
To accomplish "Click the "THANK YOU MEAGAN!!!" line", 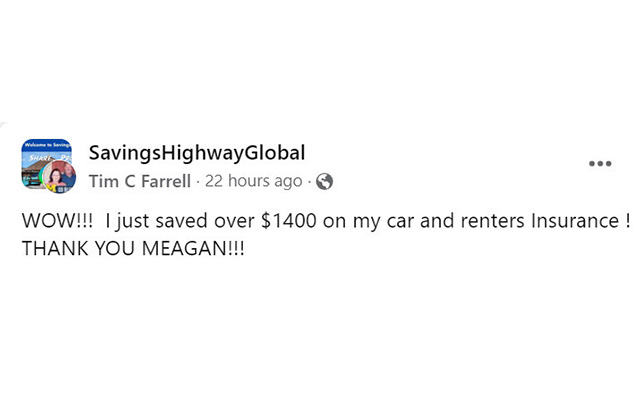I will (133, 248).
